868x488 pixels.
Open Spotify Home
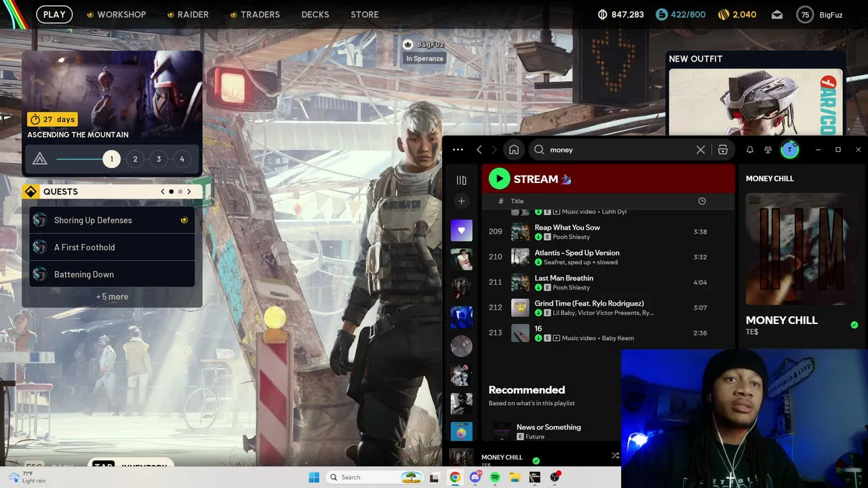click(x=514, y=150)
